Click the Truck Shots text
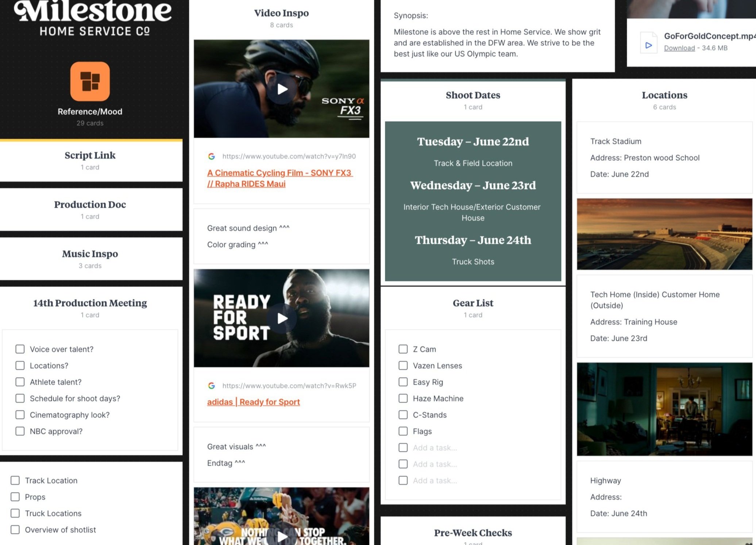 [x=473, y=262]
